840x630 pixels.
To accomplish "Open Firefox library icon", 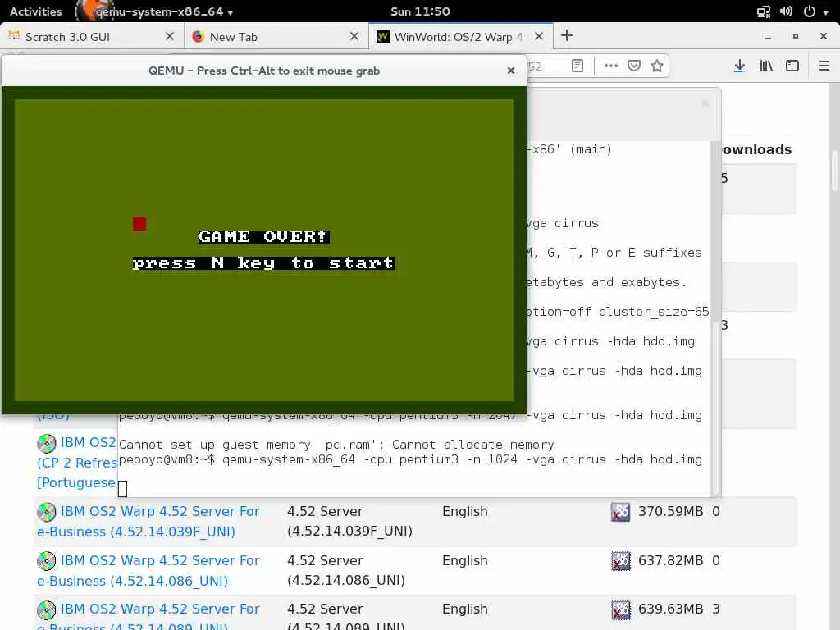I will [766, 66].
